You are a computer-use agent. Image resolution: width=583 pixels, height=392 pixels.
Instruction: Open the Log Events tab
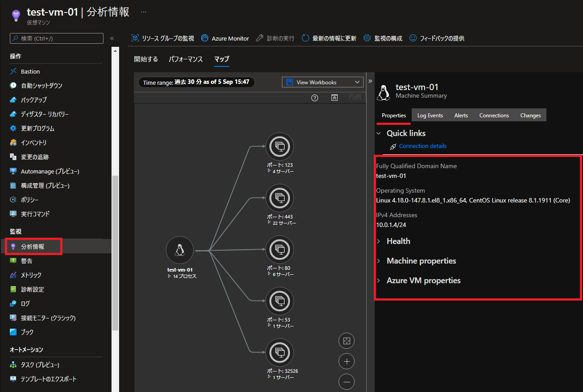point(430,116)
